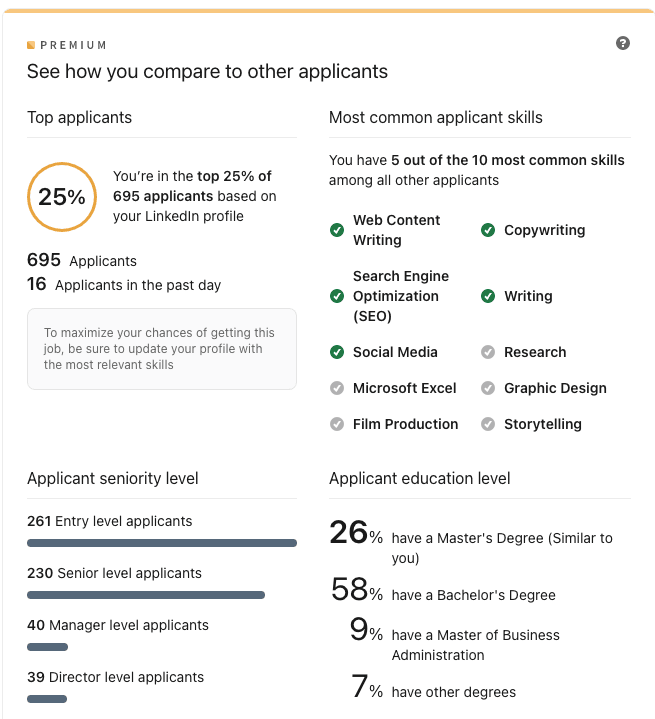Click gray check next to Storytelling

(488, 424)
